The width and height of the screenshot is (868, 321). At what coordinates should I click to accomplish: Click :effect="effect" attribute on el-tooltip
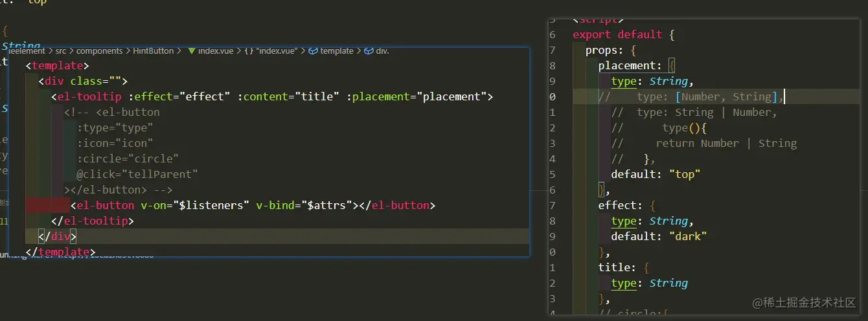click(x=179, y=96)
